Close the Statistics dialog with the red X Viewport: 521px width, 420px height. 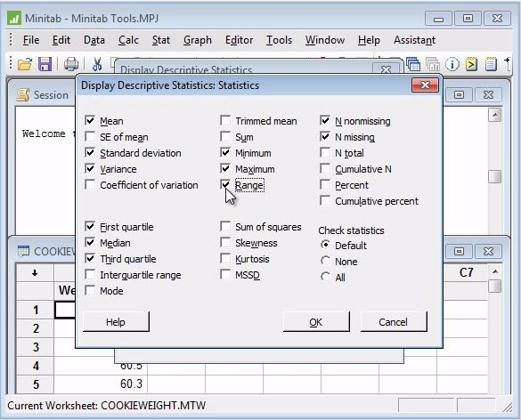tap(425, 85)
